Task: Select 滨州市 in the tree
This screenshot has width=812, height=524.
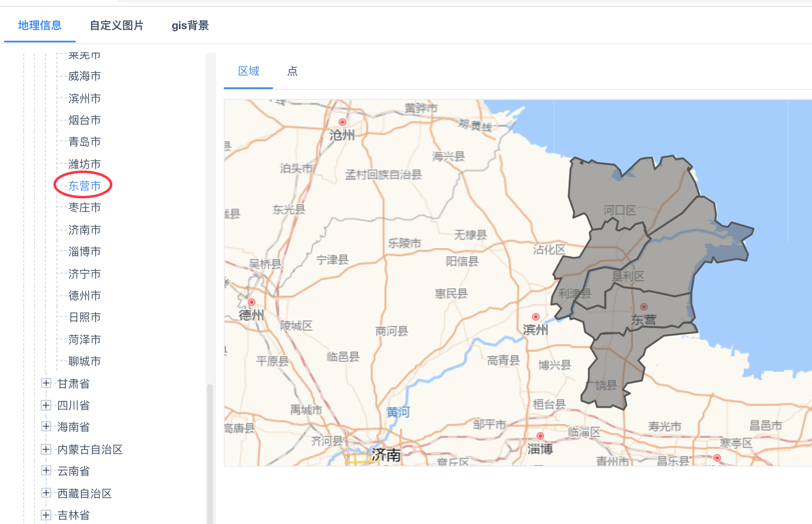Action: (x=84, y=98)
